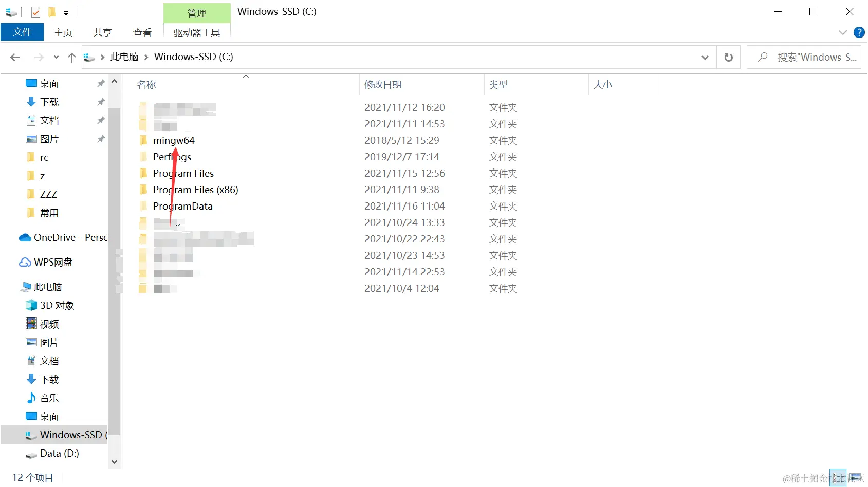The height and width of the screenshot is (487, 868).
Task: Select the Program Files (x86) folder name
Action: (196, 190)
